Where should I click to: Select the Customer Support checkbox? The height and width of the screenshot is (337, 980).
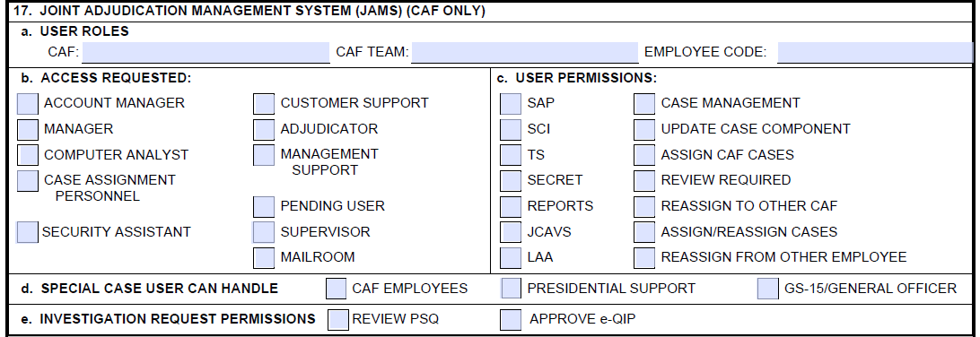pos(264,104)
